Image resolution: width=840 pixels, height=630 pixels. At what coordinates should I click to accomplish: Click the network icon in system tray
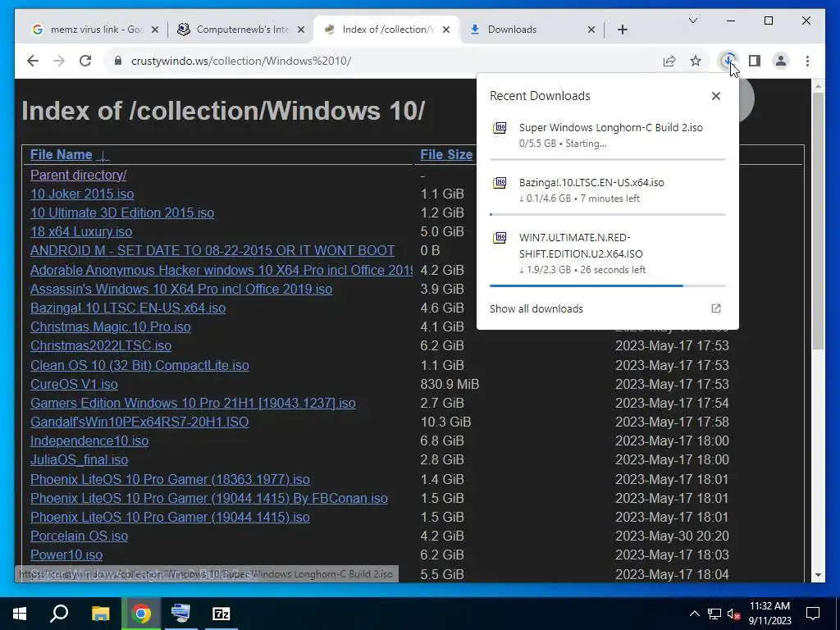coord(714,614)
